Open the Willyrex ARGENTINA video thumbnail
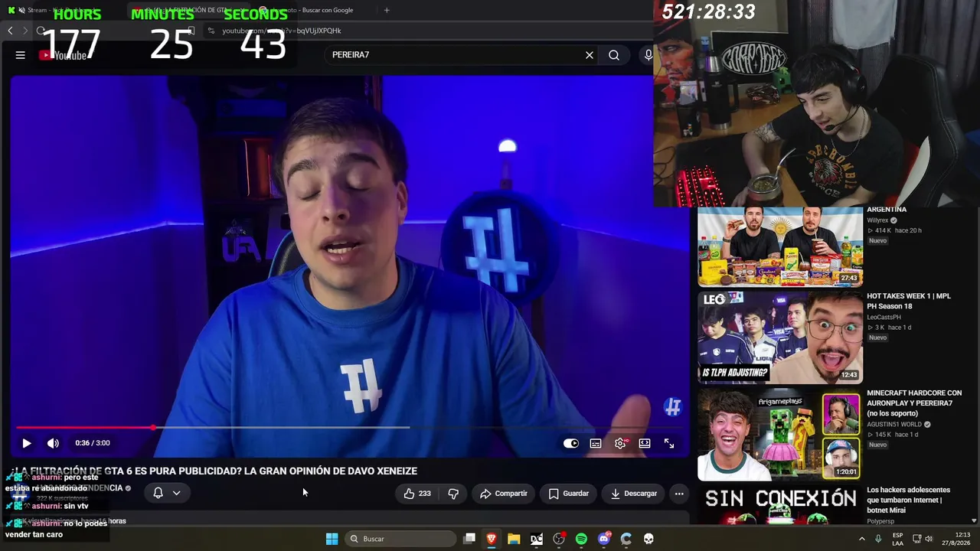 tap(780, 246)
